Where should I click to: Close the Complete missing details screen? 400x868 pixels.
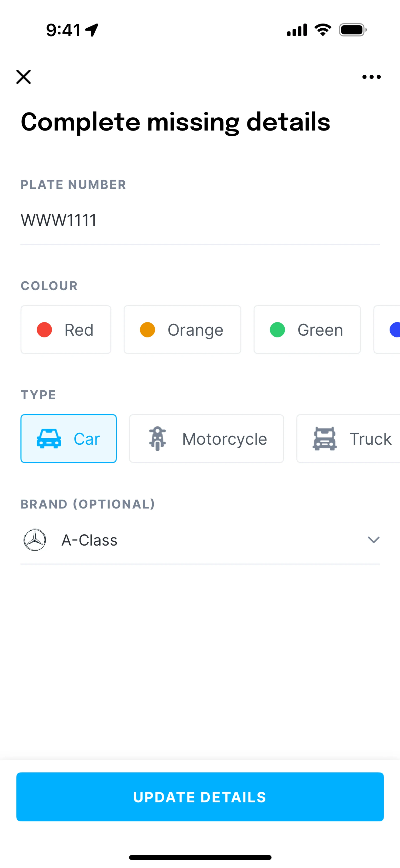point(24,77)
